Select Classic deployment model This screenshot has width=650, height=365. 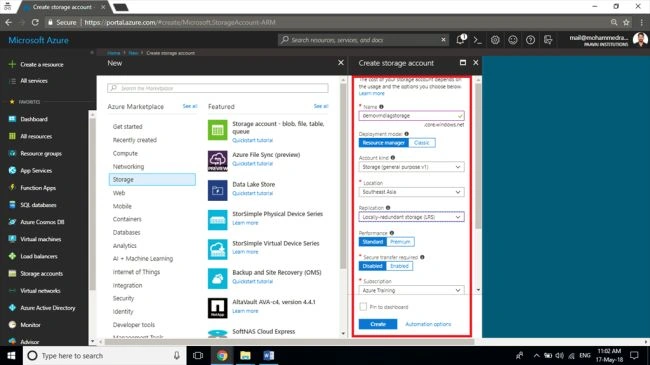pyautogui.click(x=422, y=143)
